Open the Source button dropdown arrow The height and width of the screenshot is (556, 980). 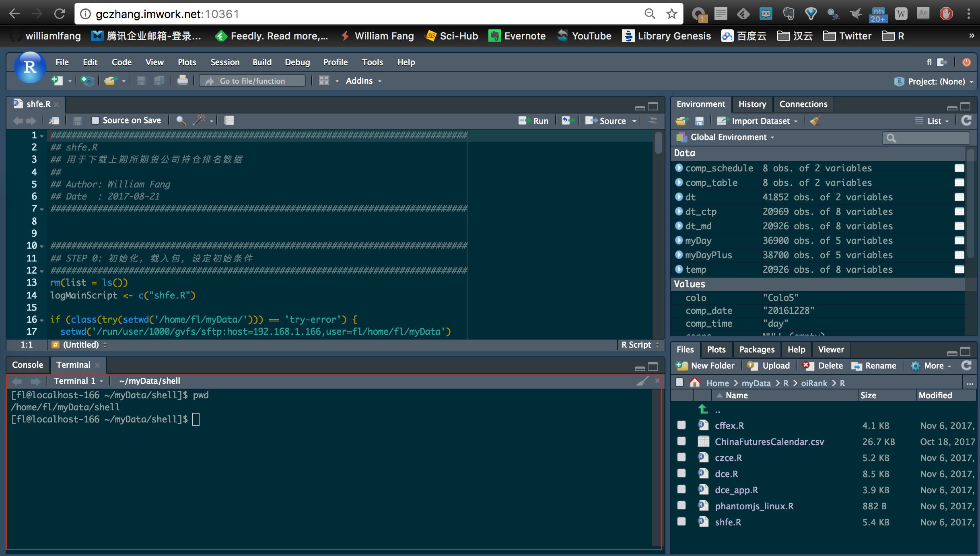634,121
